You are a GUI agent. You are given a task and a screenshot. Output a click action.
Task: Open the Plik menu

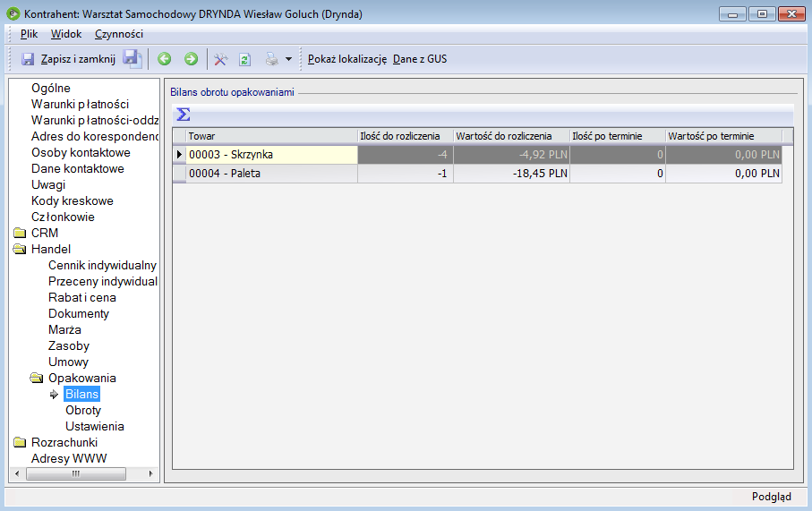29,34
